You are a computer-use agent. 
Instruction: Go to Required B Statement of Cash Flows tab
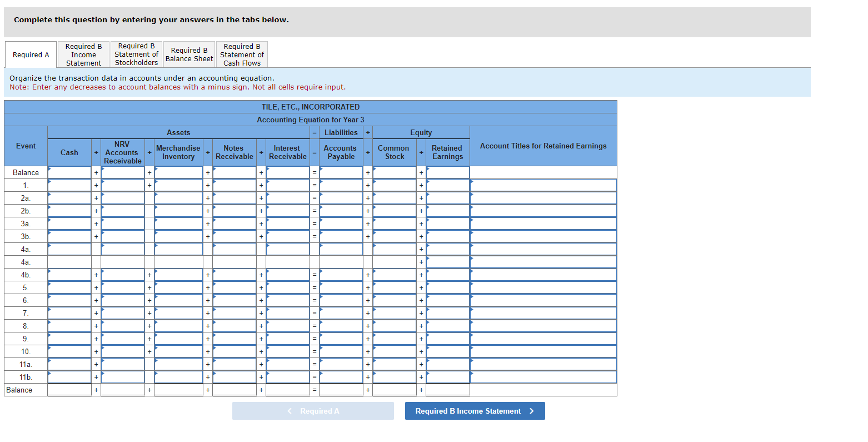point(242,54)
